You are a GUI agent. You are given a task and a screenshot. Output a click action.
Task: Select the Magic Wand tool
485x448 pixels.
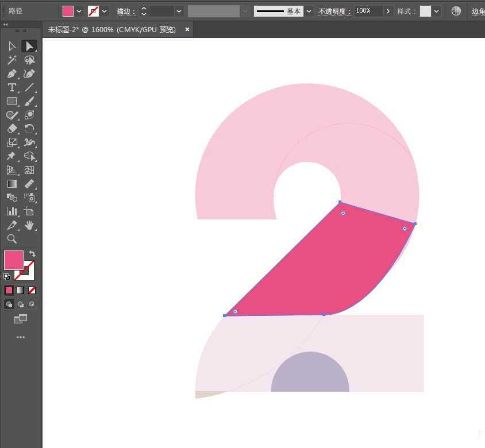pos(11,60)
